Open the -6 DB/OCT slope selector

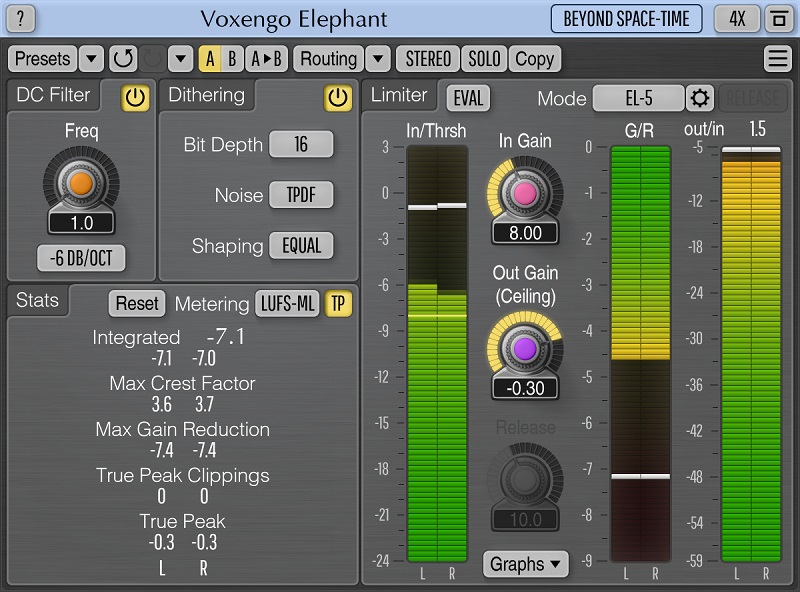pos(81,258)
